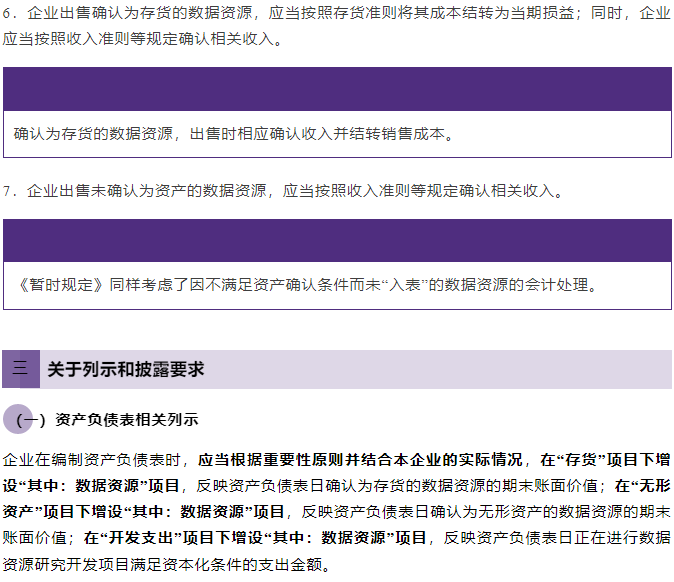Click the purple "三" section number icon
The width and height of the screenshot is (674, 582).
tap(20, 369)
